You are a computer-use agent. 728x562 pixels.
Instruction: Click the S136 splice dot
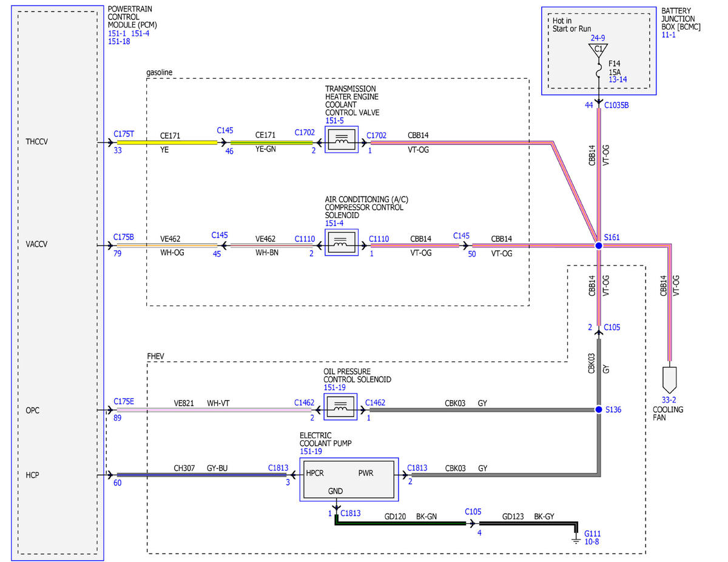598,409
